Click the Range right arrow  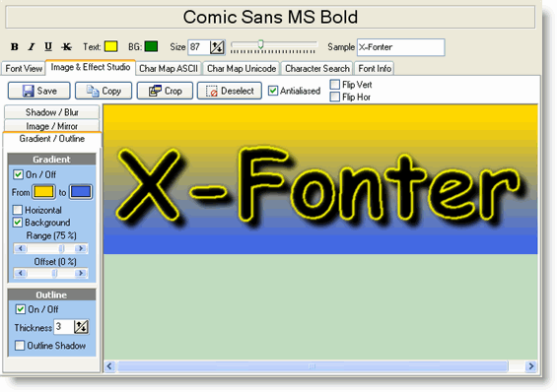tap(82, 248)
